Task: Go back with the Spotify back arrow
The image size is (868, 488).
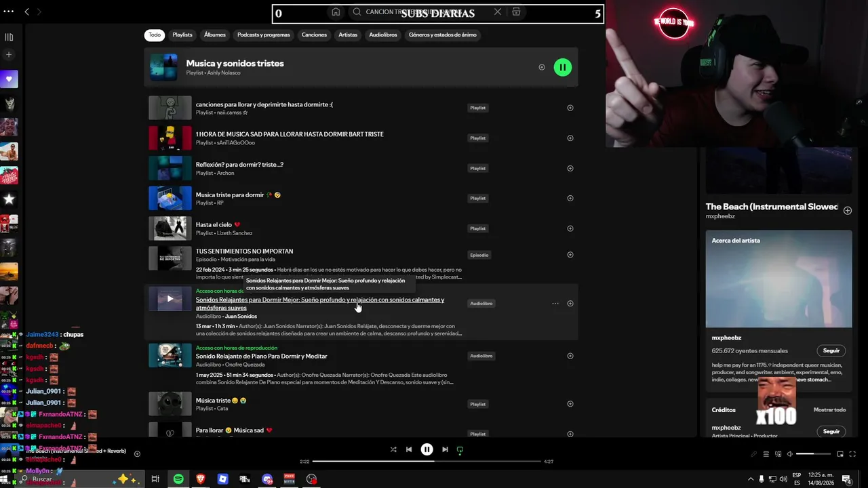Action: [26, 12]
